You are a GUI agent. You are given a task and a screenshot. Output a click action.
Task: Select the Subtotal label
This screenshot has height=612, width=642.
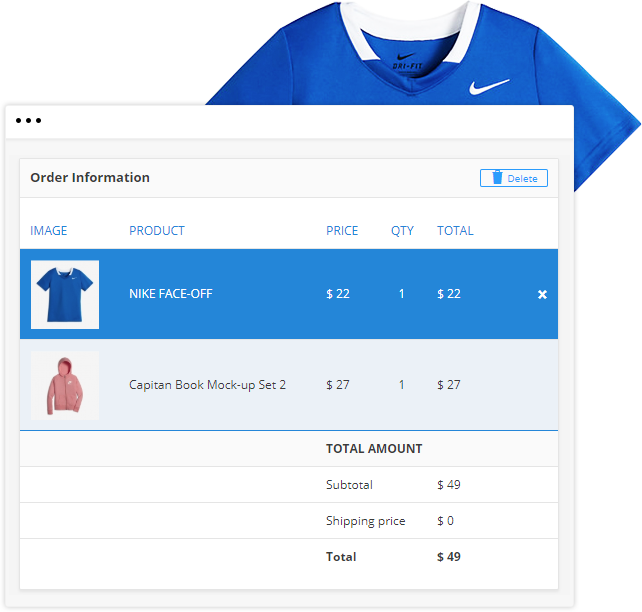coord(349,485)
